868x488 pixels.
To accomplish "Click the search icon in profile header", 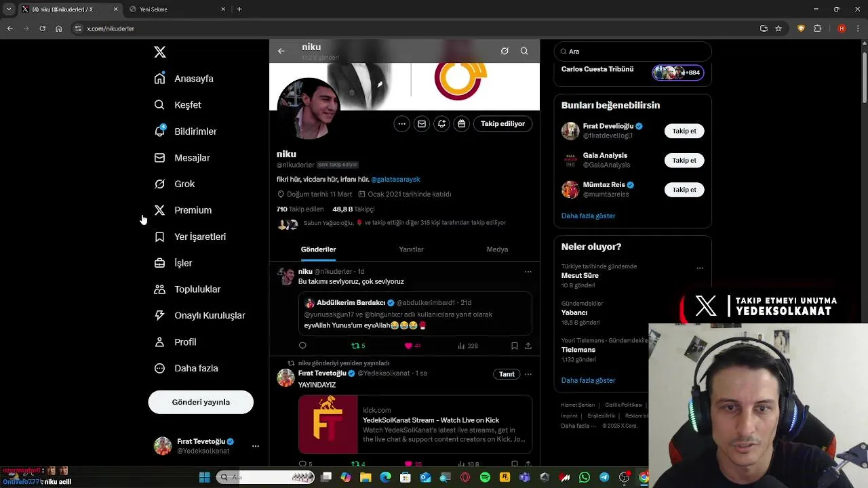I will pyautogui.click(x=524, y=51).
